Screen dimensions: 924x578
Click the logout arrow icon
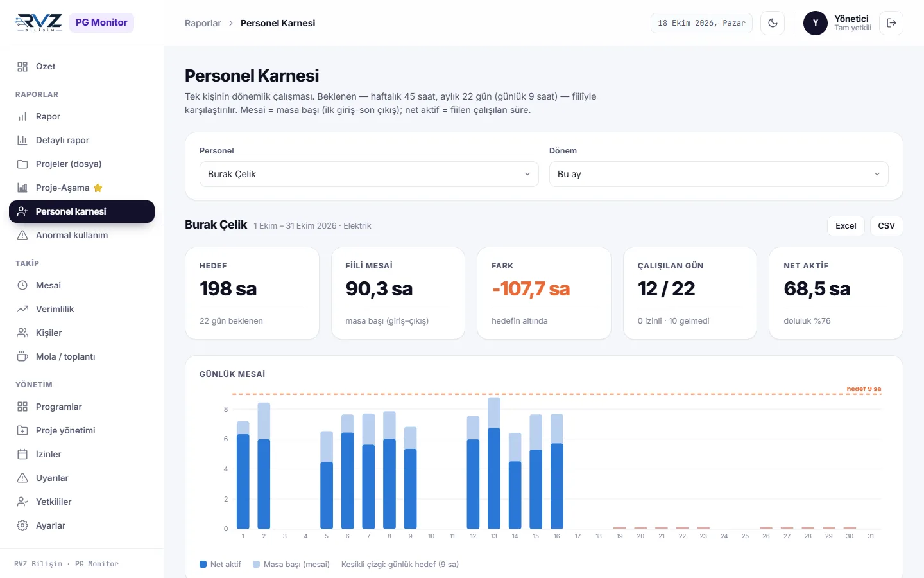[891, 23]
